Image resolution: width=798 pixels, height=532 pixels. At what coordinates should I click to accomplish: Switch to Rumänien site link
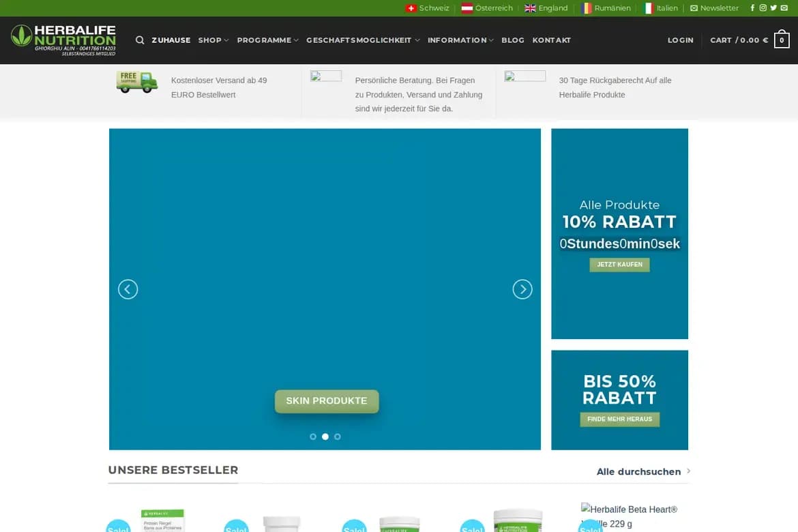point(612,8)
